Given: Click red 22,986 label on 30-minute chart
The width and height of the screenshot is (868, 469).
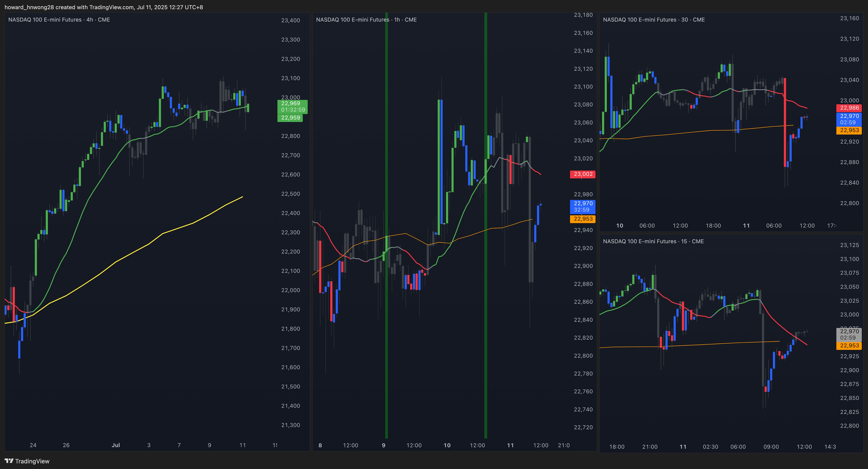Looking at the screenshot, I should pos(849,108).
